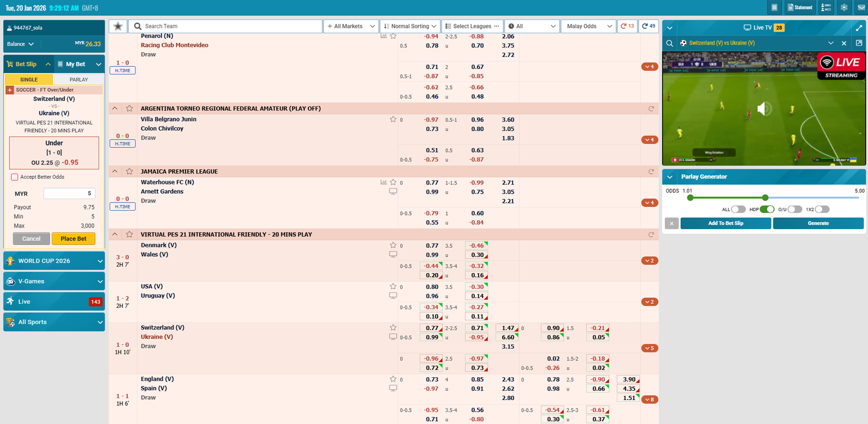Click the right handle of odds slider
Viewport: 868px width, 424px height.
(765, 198)
